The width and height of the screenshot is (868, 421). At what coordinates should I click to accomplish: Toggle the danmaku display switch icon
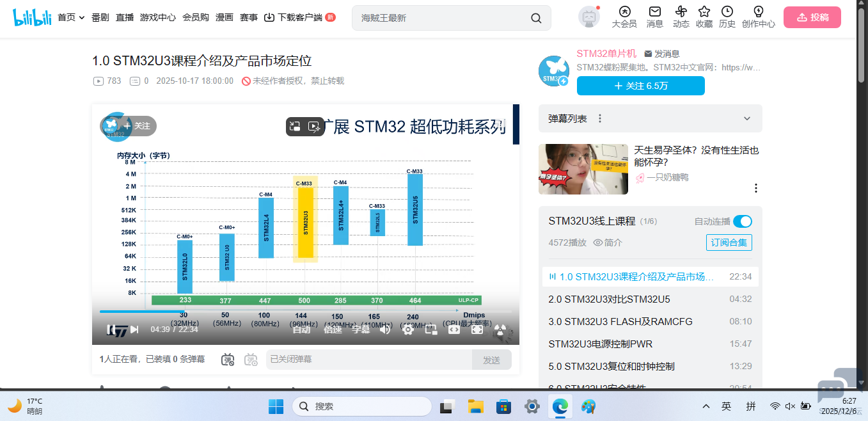(x=228, y=360)
